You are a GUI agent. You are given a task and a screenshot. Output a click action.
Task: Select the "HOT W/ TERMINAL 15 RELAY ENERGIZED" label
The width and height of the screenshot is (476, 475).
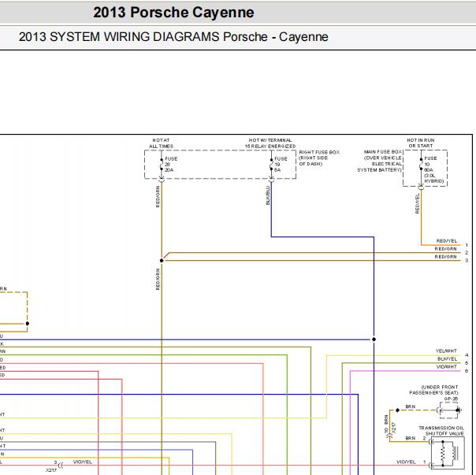coord(270,143)
